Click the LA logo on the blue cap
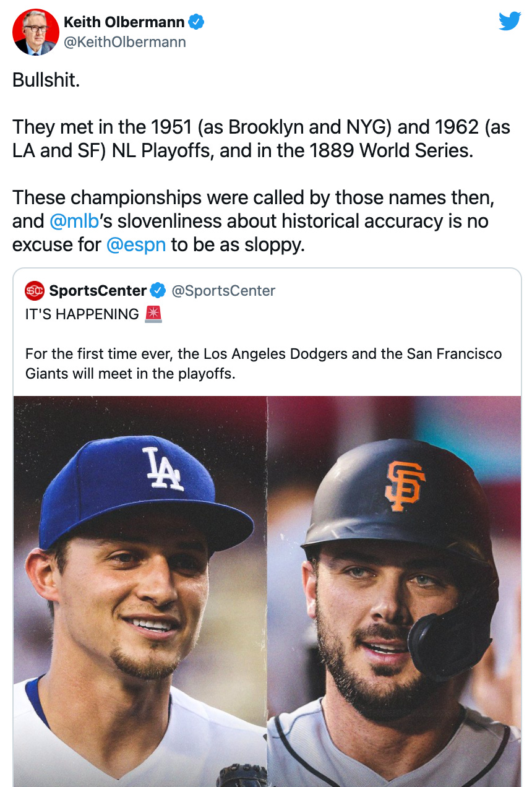Viewport: 532px width, 787px height. coord(163,468)
